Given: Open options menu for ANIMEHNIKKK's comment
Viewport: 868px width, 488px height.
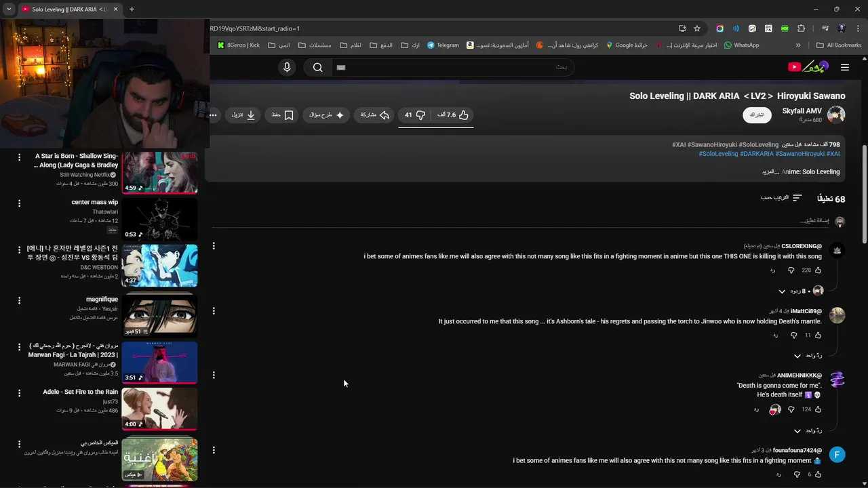Looking at the screenshot, I should point(214,375).
